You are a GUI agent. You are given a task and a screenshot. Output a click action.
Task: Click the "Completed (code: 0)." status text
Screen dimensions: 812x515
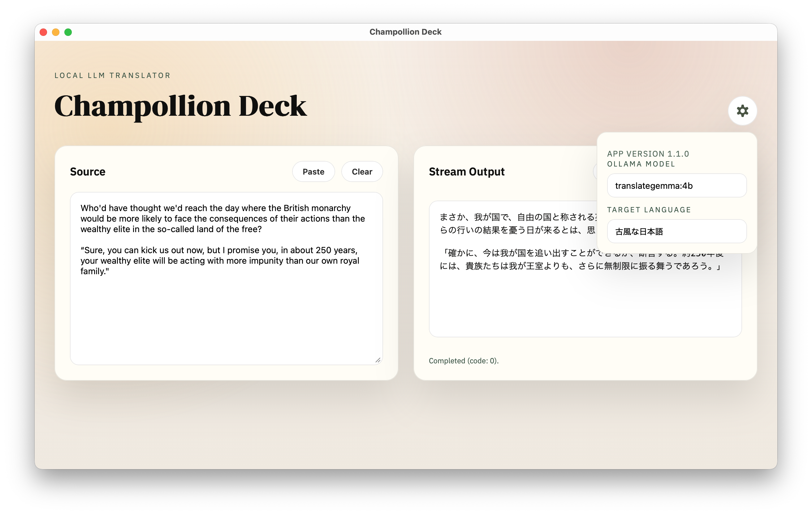click(463, 361)
